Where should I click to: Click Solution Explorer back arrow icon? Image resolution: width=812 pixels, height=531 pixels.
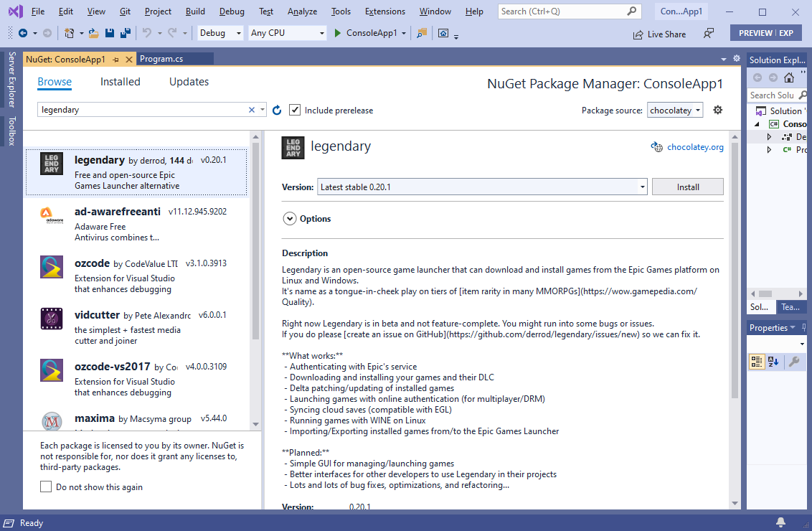[757, 77]
